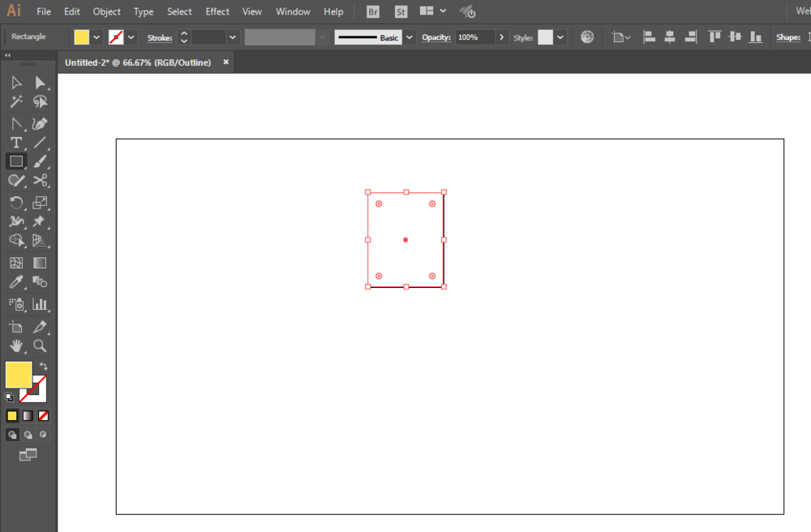Open Adobe Stock via St button
This screenshot has width=811, height=532.
pos(401,11)
